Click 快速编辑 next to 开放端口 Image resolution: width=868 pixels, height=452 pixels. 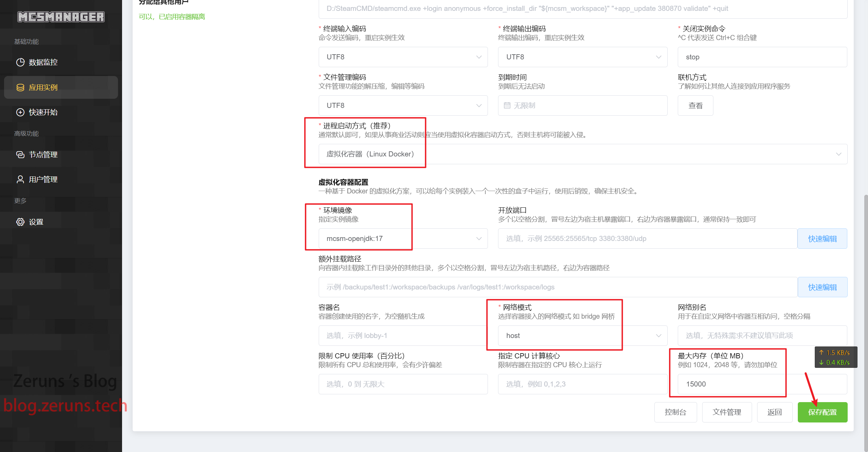823,239
